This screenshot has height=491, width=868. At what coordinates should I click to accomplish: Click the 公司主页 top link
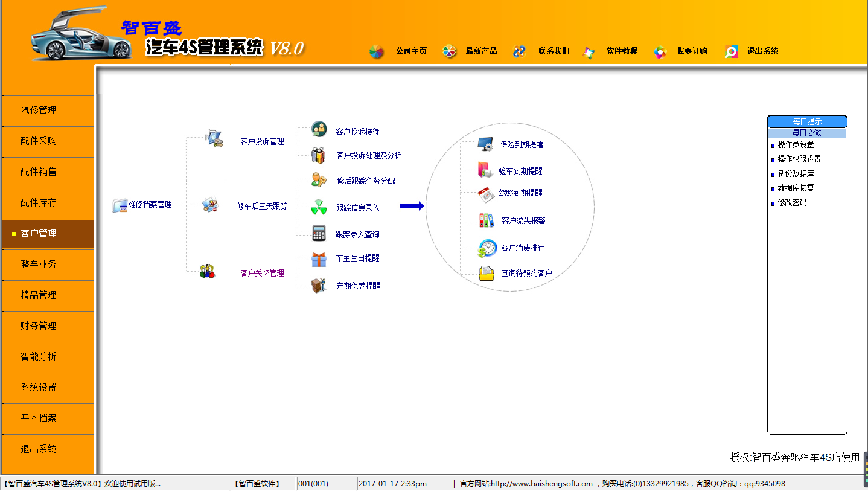point(411,51)
